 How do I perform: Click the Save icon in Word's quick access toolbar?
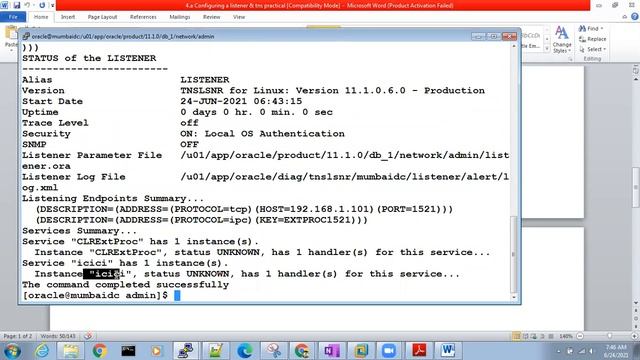pyautogui.click(x=17, y=5)
